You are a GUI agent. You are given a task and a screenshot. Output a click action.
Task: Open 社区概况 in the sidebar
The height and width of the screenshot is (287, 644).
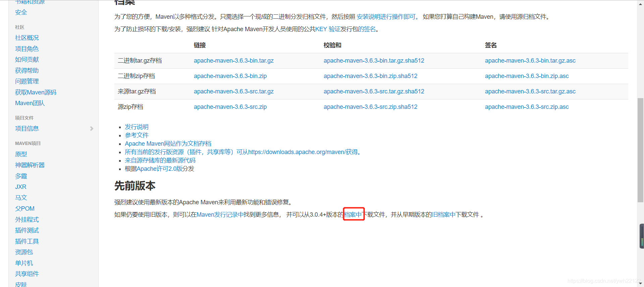point(27,38)
